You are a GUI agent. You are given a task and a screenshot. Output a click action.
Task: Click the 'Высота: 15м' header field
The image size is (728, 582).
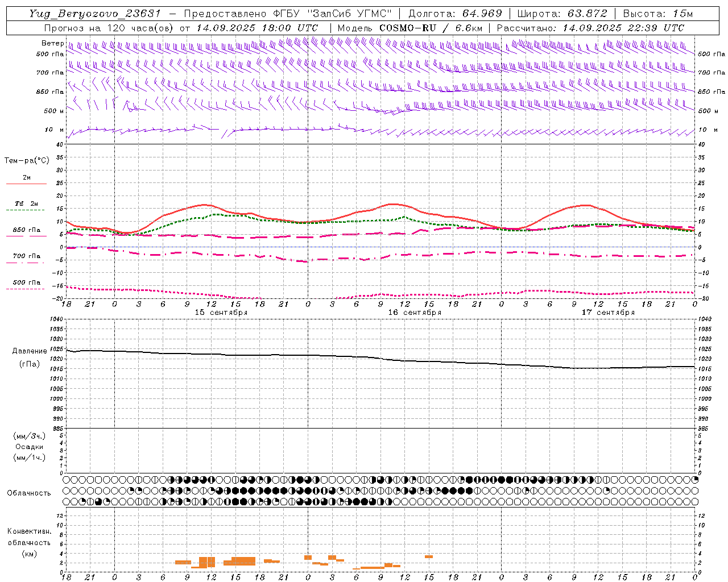pos(658,14)
